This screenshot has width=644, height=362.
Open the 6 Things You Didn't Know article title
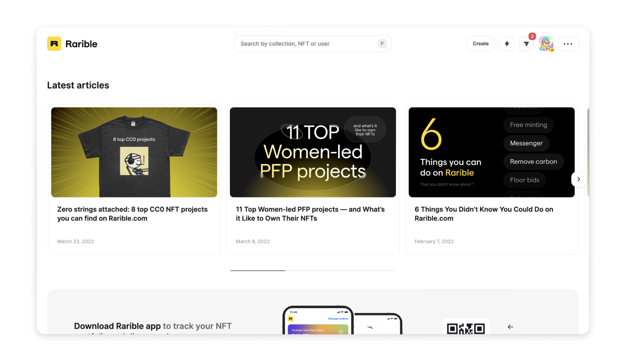tap(484, 214)
